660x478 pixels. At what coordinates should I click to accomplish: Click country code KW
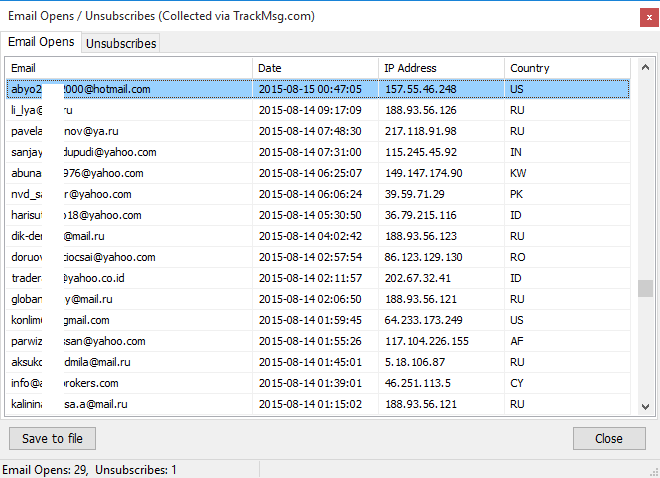pyautogui.click(x=518, y=173)
